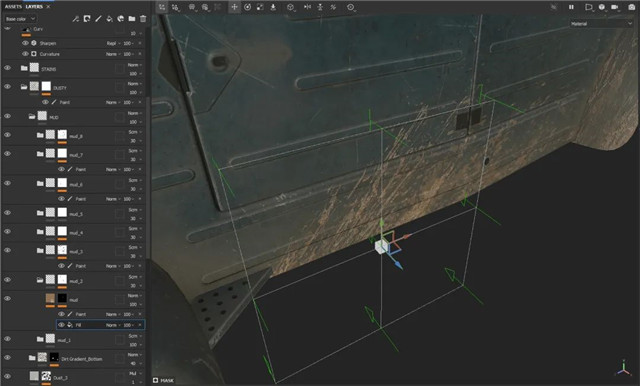Hide the Sharpen effect
The height and width of the screenshot is (386, 640).
click(25, 43)
